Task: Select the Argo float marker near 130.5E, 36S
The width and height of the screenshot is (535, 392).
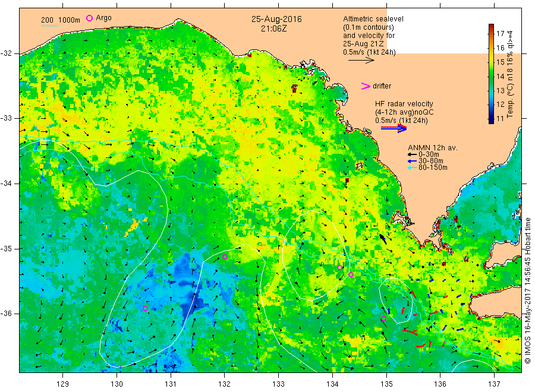Action: [145, 308]
